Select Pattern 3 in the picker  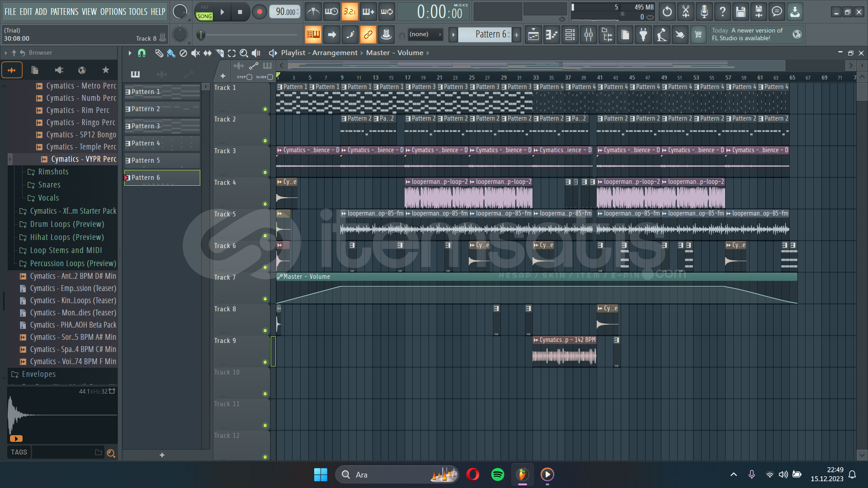click(162, 126)
